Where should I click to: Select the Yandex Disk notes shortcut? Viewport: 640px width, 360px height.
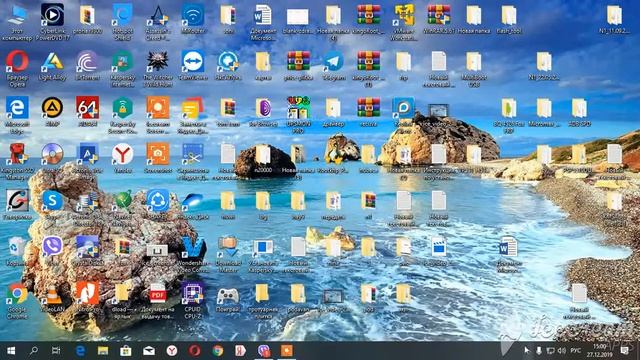click(193, 115)
